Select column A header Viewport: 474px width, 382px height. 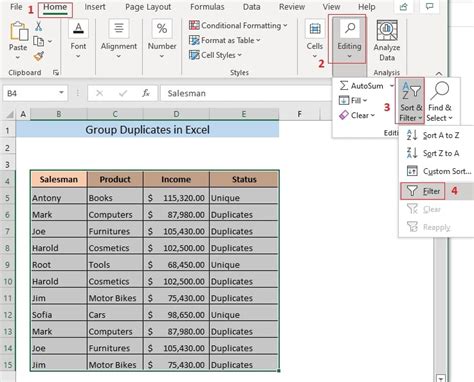click(23, 114)
